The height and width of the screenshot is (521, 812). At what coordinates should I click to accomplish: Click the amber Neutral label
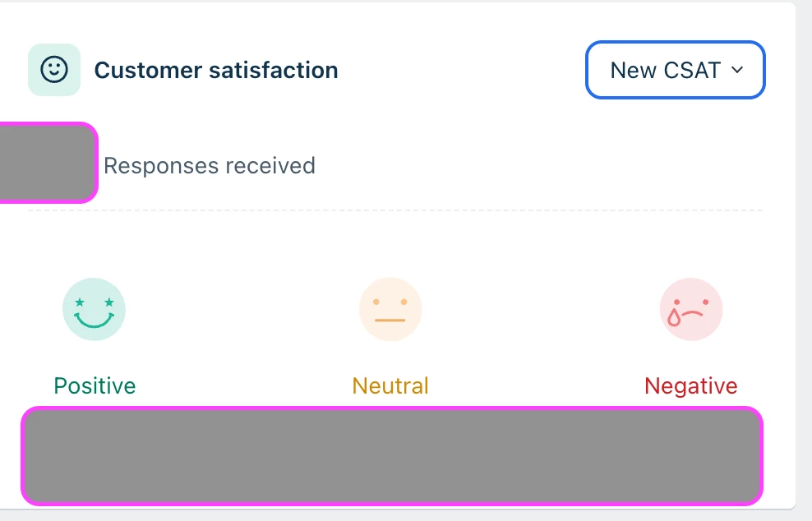(x=390, y=386)
